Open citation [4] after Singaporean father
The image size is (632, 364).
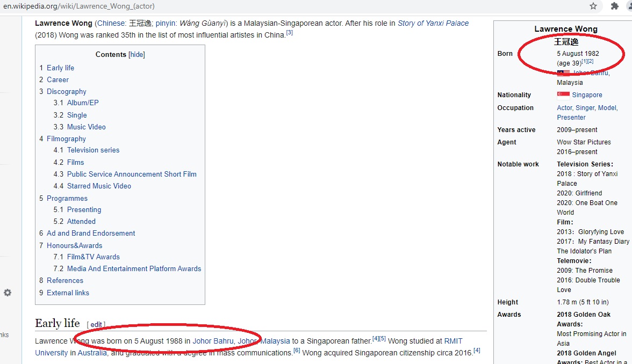point(375,339)
